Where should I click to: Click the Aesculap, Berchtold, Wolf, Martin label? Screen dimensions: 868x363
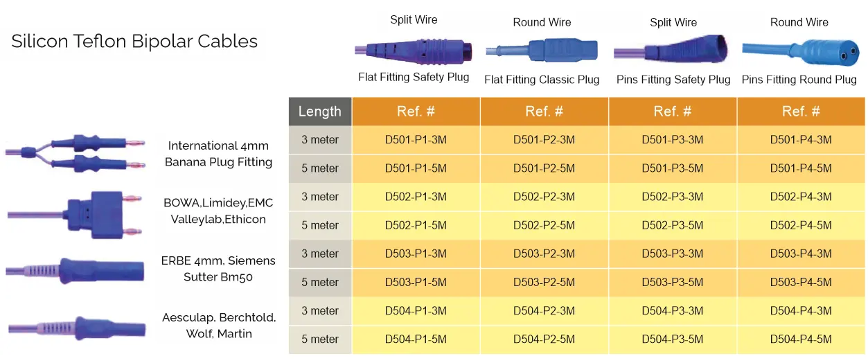[x=219, y=326]
